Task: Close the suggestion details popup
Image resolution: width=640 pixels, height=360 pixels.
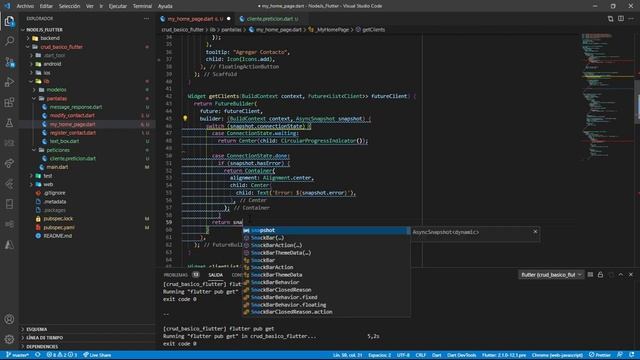Action: [x=535, y=232]
